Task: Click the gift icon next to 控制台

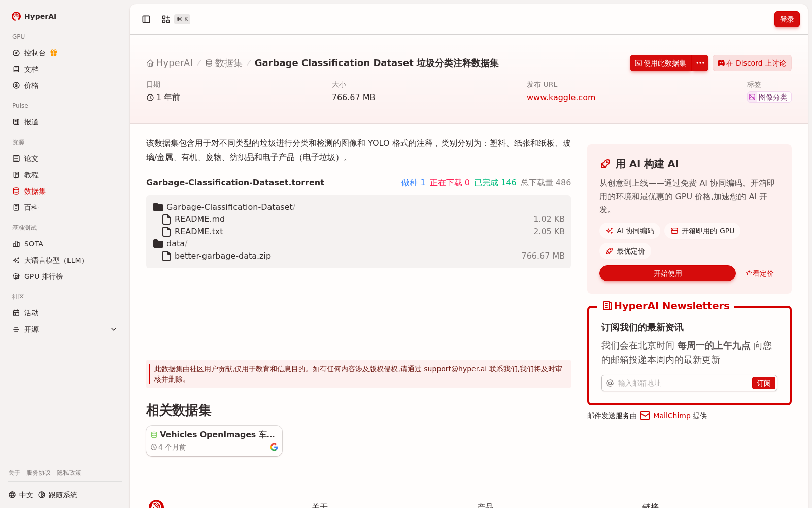Action: point(54,53)
